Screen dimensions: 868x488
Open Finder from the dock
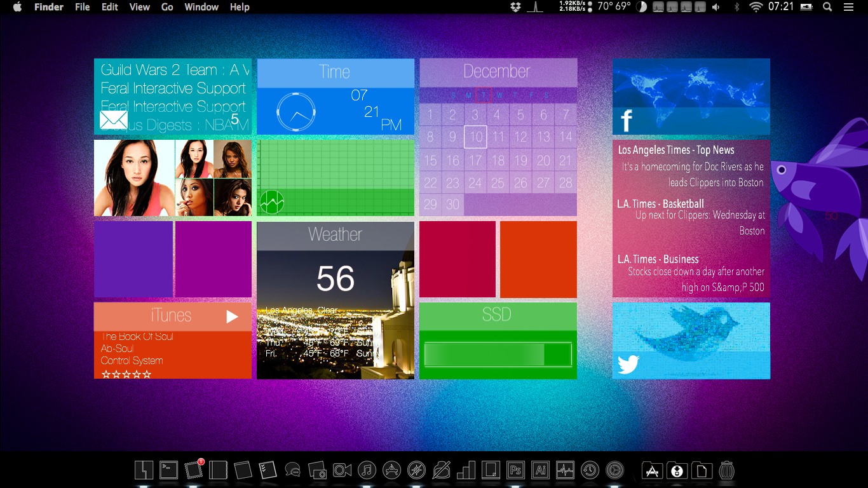pyautogui.click(x=144, y=470)
